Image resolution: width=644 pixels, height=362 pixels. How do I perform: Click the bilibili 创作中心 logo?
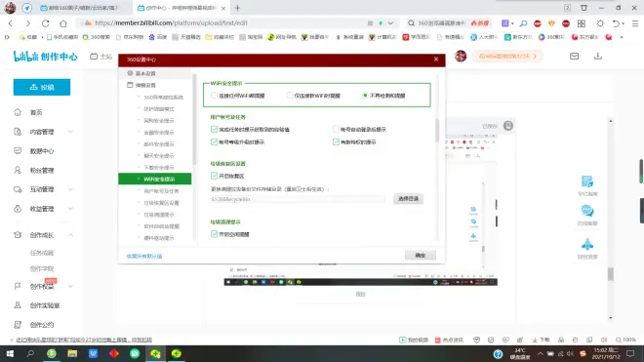pos(45,57)
